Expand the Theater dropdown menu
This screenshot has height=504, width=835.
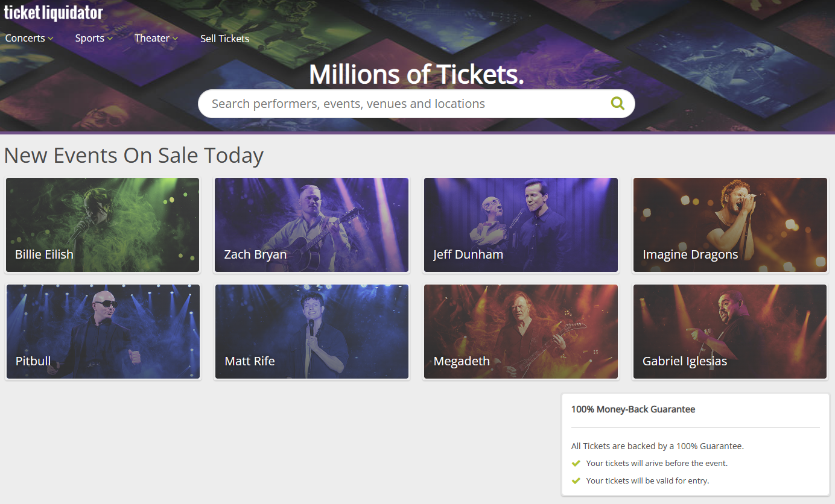[156, 39]
